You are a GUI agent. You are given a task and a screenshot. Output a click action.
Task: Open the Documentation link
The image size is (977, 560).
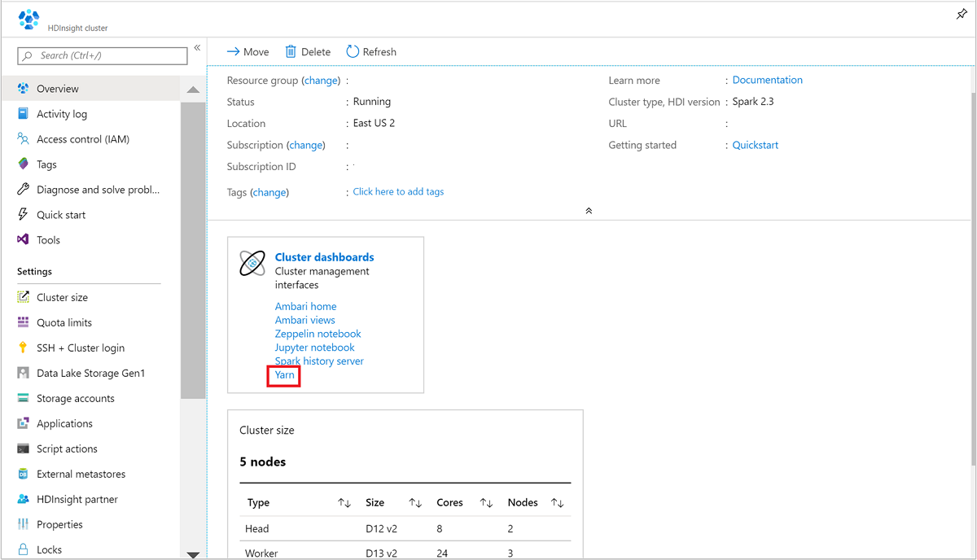pyautogui.click(x=766, y=80)
